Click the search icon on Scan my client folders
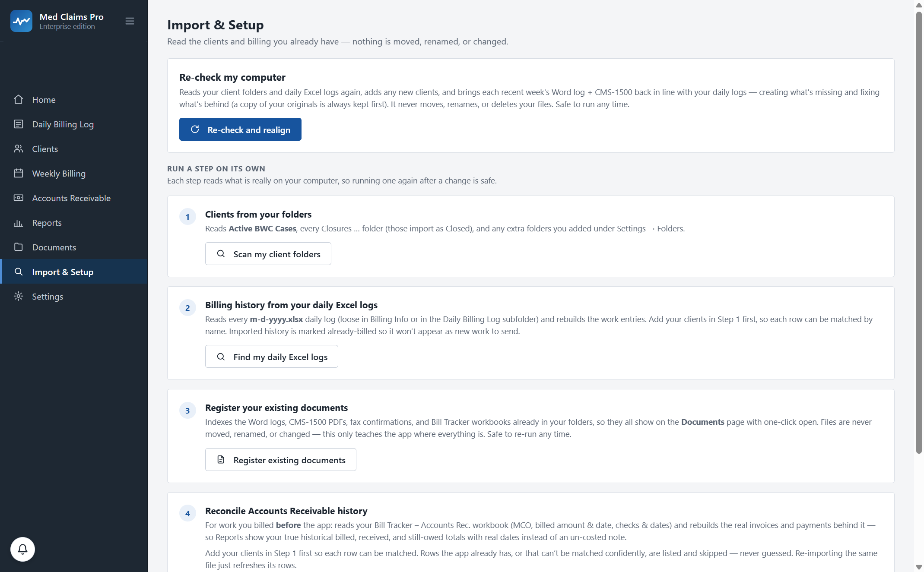Viewport: 924px width, 572px height. (221, 254)
